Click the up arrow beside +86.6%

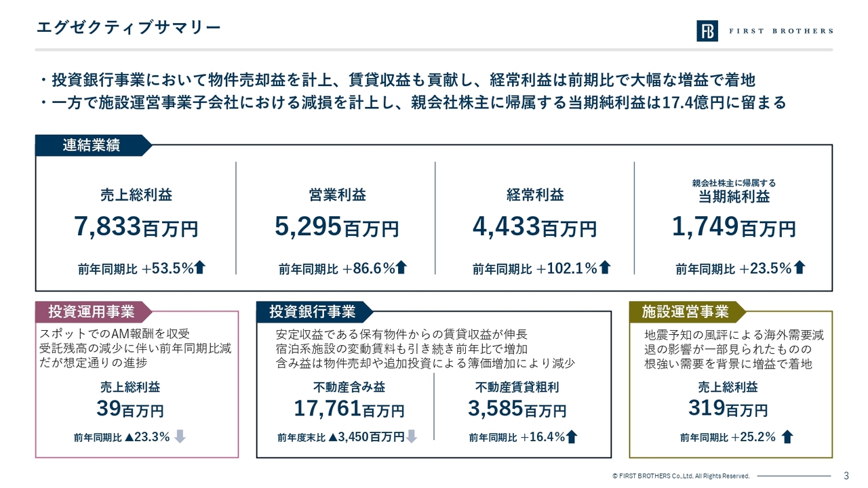pos(401,268)
